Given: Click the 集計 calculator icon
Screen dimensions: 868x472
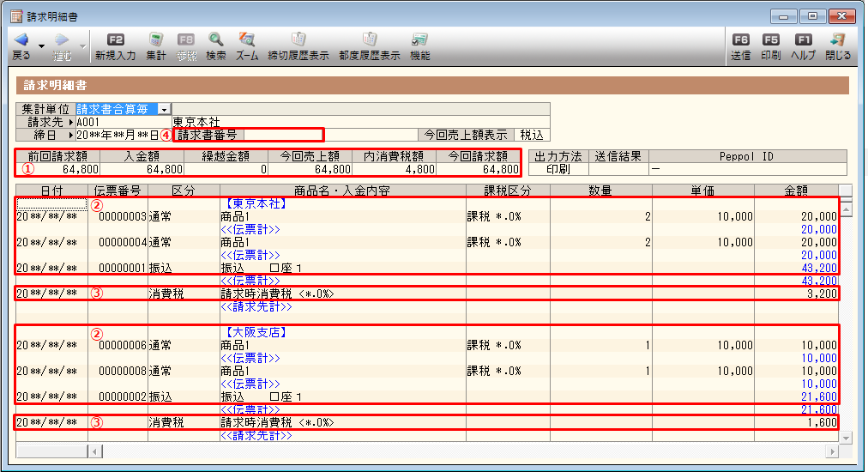Looking at the screenshot, I should [156, 39].
